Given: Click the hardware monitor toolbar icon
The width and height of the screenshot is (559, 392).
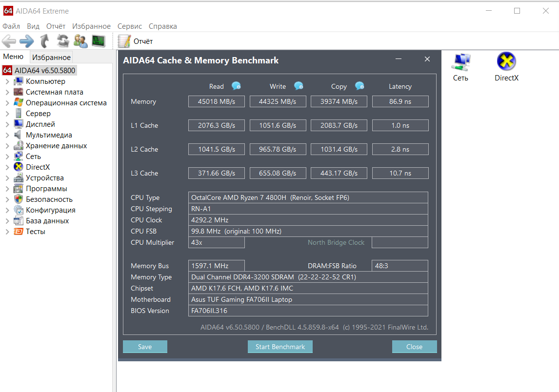Looking at the screenshot, I should click(99, 41).
